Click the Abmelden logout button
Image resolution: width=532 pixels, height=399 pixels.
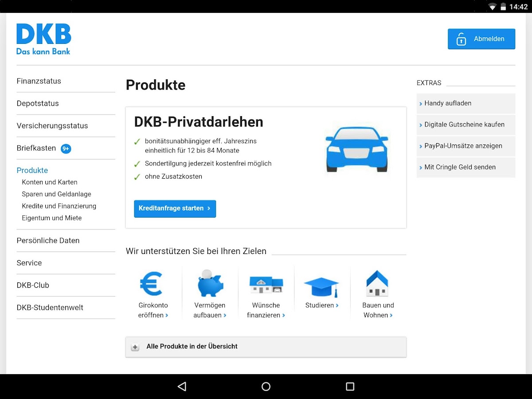click(481, 39)
